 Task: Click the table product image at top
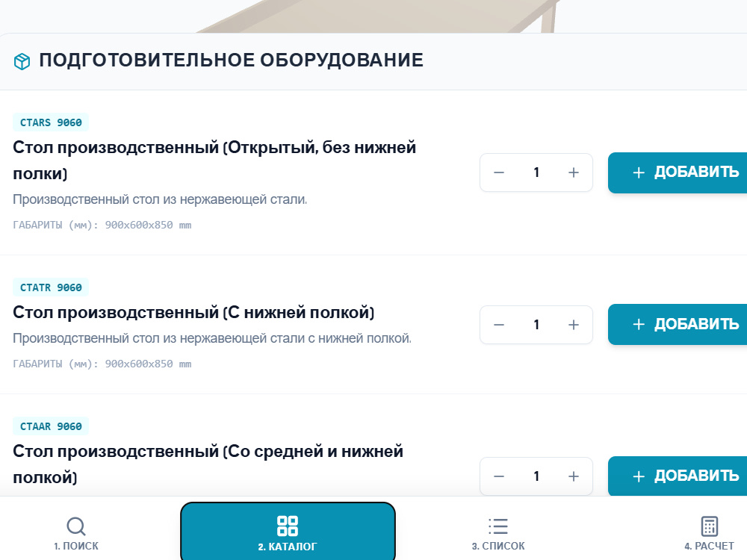(379, 16)
